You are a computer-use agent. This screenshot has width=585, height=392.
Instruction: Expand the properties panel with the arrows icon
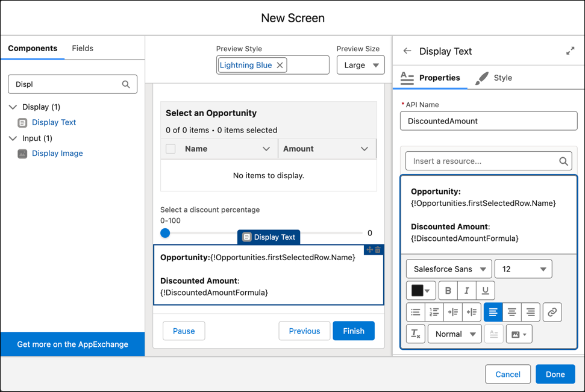click(570, 51)
